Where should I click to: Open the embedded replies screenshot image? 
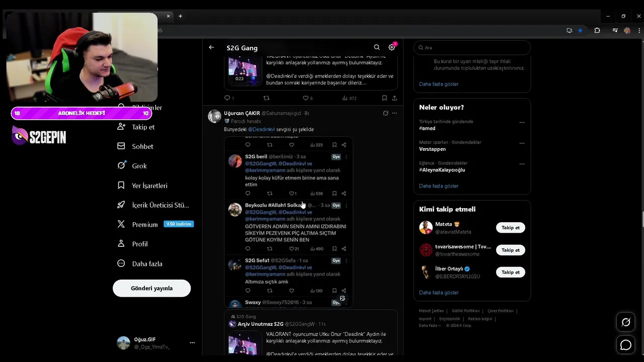[288, 222]
